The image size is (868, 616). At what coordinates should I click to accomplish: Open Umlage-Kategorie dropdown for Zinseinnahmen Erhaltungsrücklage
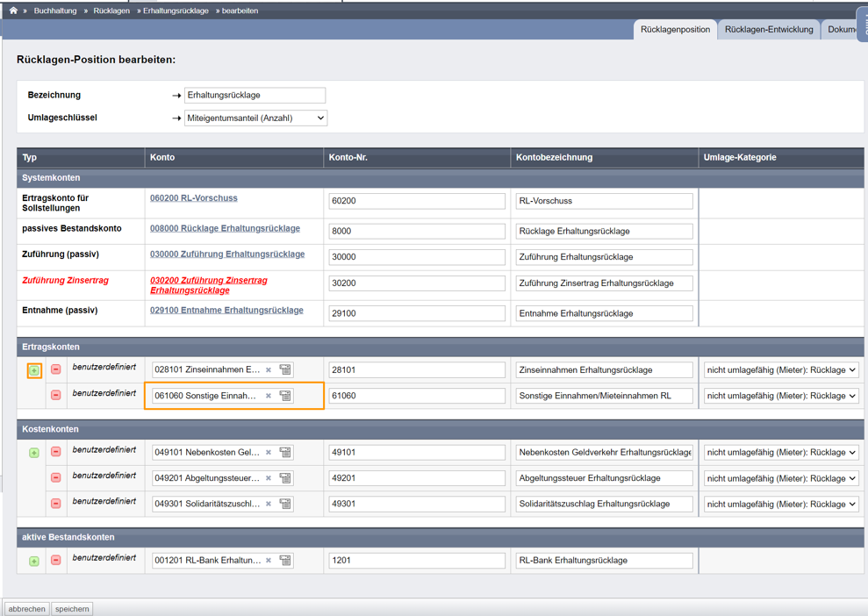[x=781, y=369]
